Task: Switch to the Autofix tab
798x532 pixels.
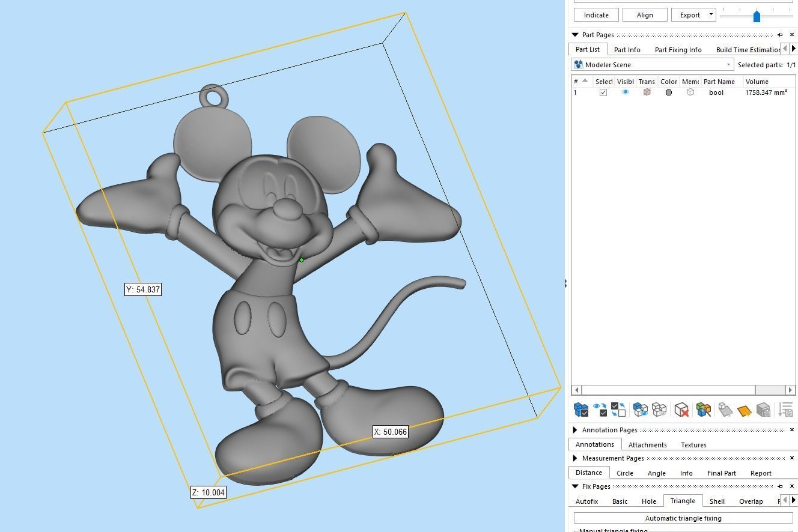Action: [586, 501]
